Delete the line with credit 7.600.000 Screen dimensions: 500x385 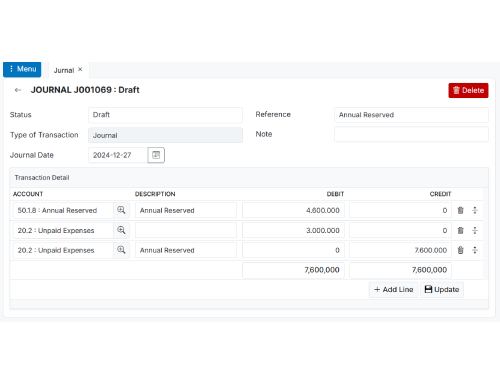[x=461, y=250]
